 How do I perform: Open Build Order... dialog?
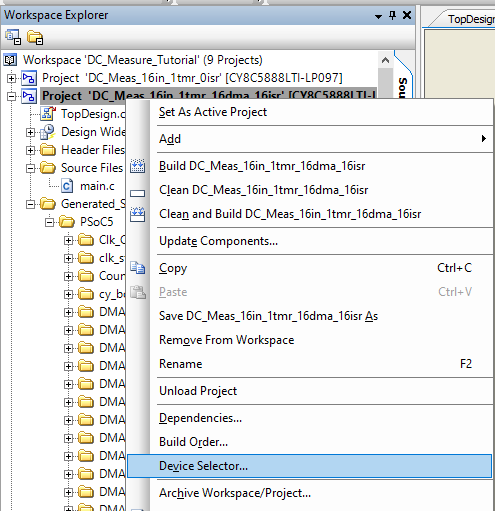[310, 442]
